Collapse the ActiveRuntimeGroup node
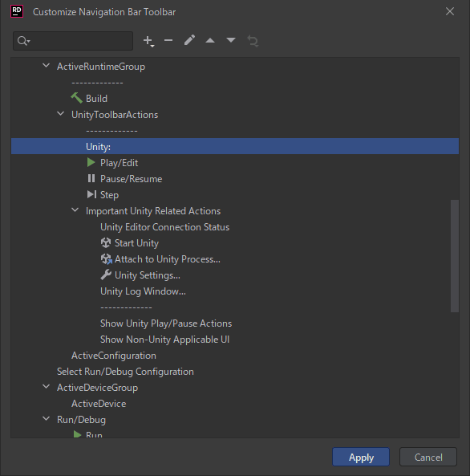The image size is (470, 476). tap(47, 66)
